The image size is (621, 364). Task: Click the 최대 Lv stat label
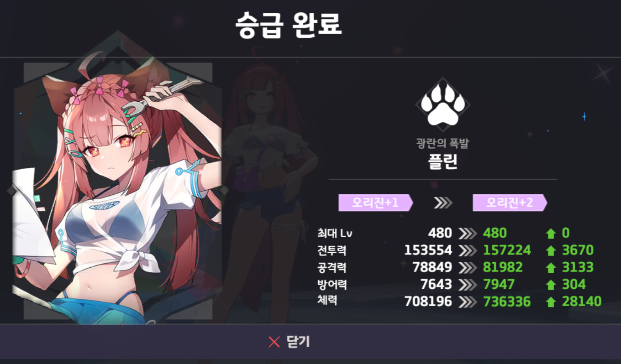[335, 234]
